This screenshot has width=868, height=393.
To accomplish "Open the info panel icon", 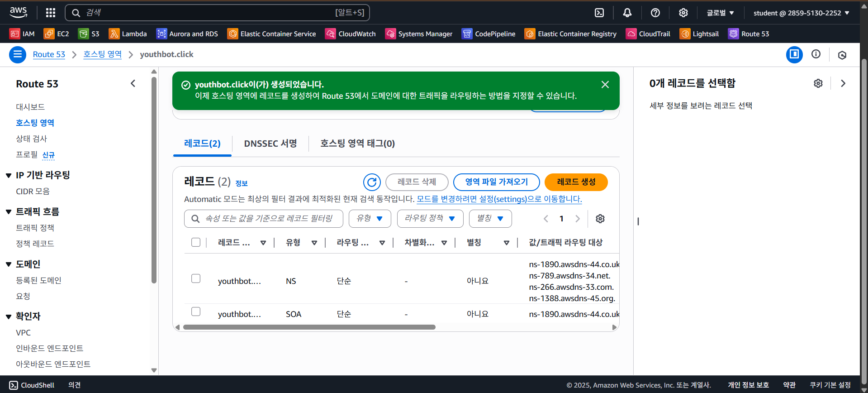I will (816, 54).
